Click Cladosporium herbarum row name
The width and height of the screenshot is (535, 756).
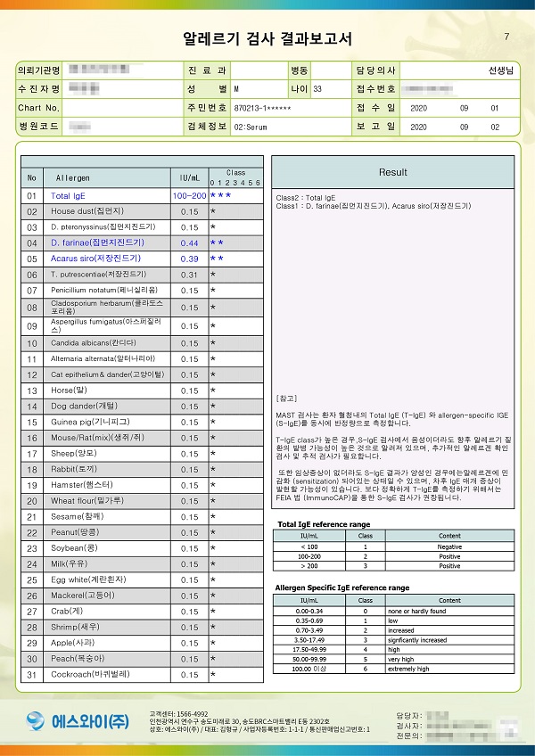107,307
